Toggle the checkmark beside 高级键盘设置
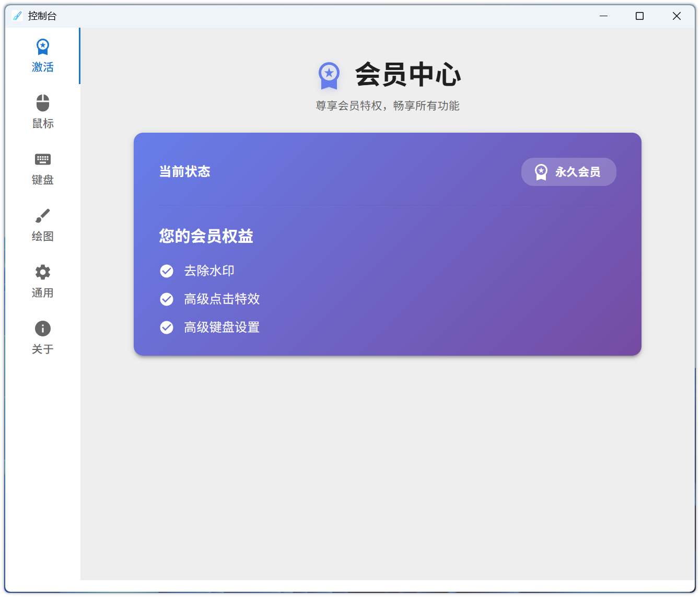The width and height of the screenshot is (700, 597). tap(167, 327)
